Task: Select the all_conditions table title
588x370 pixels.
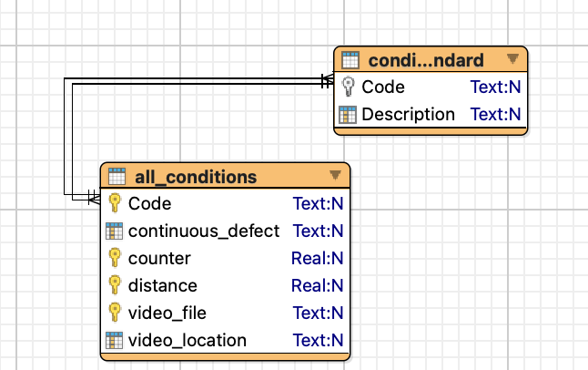Action: [x=196, y=177]
